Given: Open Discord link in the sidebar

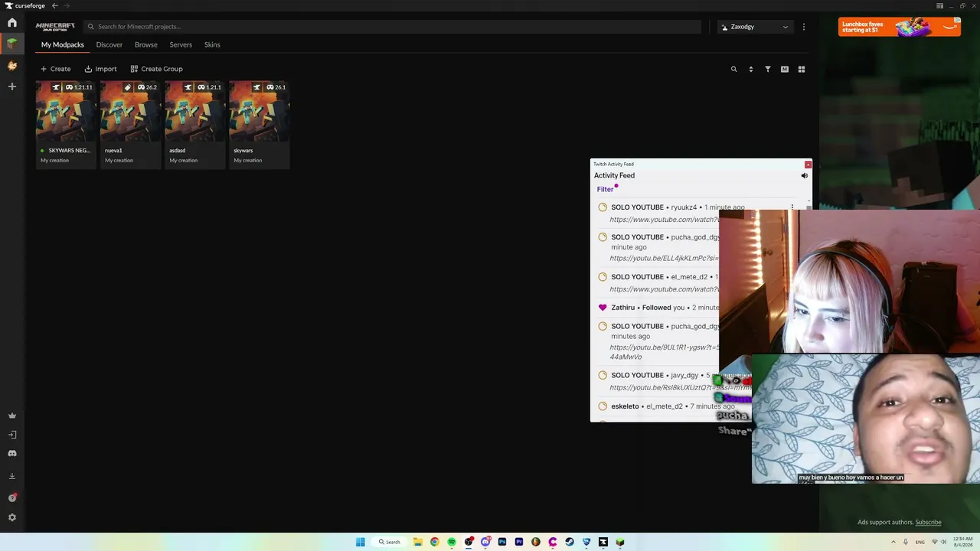Looking at the screenshot, I should click(11, 453).
